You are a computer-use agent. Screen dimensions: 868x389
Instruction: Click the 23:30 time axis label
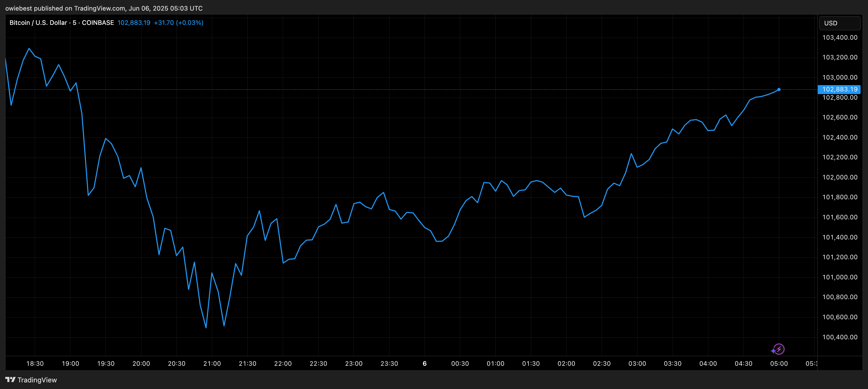click(389, 364)
